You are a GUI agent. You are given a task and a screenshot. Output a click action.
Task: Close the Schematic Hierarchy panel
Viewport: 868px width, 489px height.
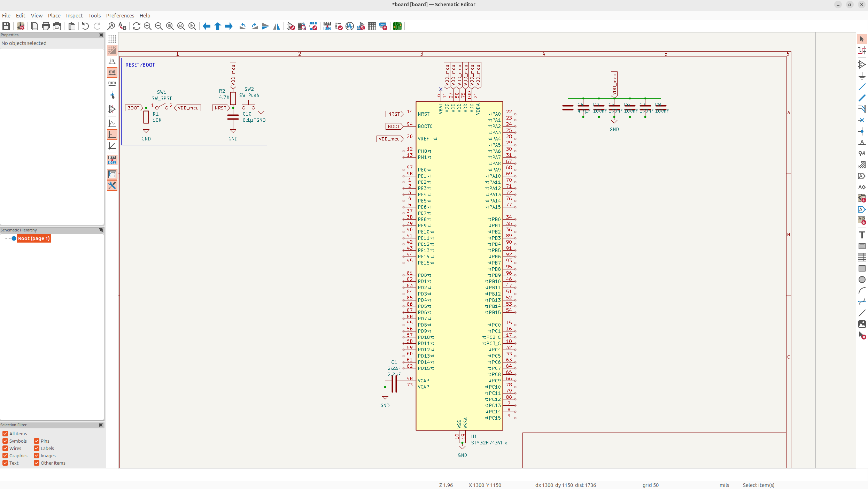101,230
